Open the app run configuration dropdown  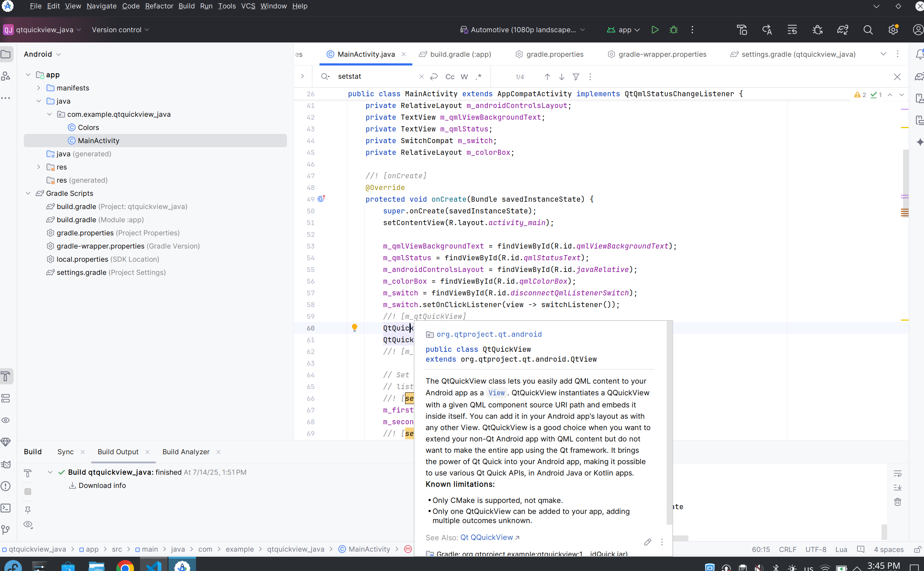pos(623,30)
